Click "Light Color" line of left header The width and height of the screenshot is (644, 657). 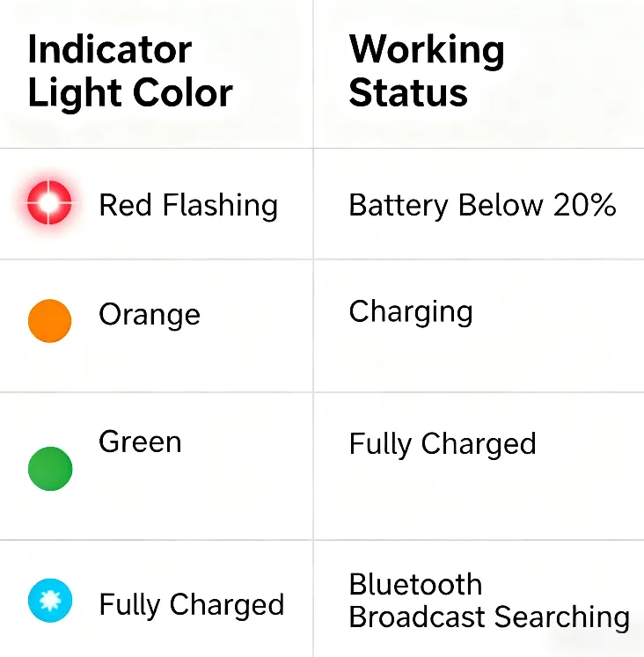(130, 92)
